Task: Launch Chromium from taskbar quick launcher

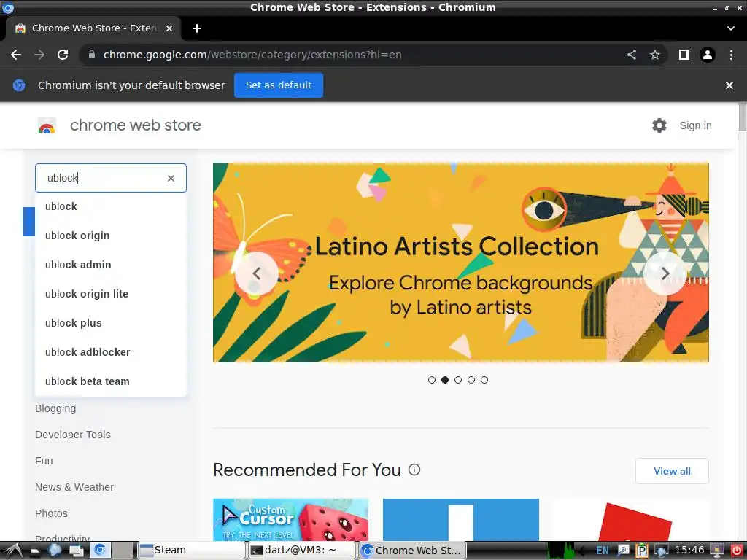Action: click(x=99, y=551)
